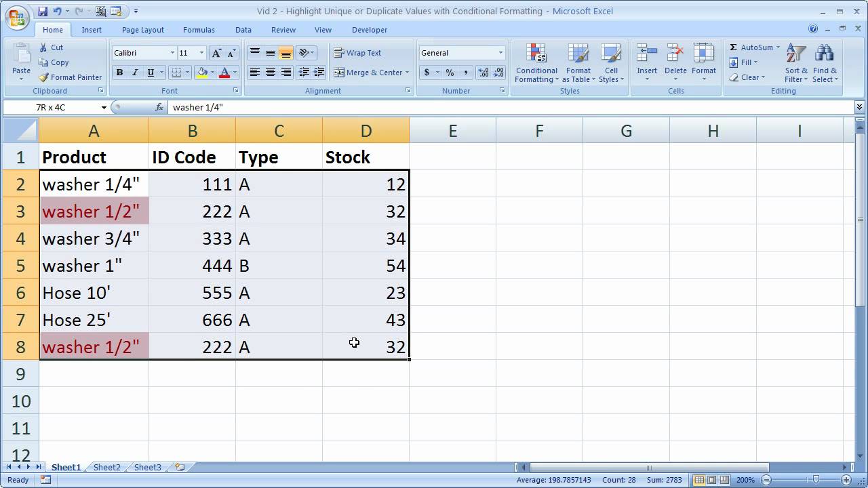Apply Comma Style number format

(x=467, y=73)
